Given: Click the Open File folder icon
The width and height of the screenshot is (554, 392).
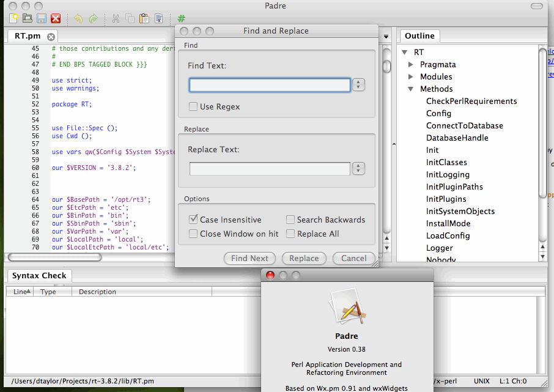Looking at the screenshot, I should click(x=27, y=18).
